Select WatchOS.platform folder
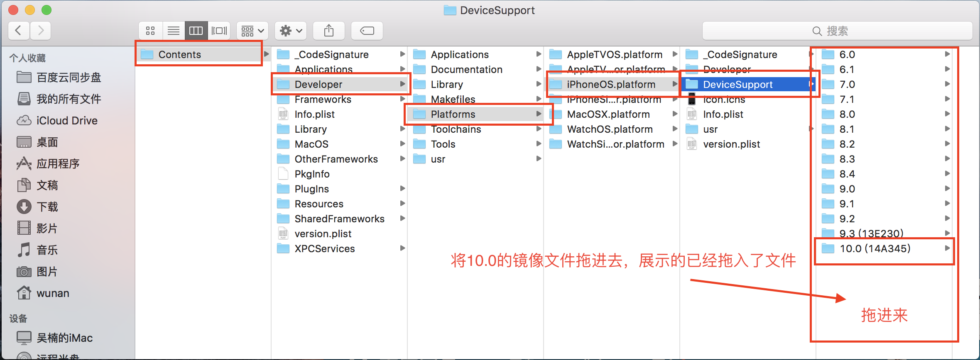The image size is (980, 360). pos(612,129)
